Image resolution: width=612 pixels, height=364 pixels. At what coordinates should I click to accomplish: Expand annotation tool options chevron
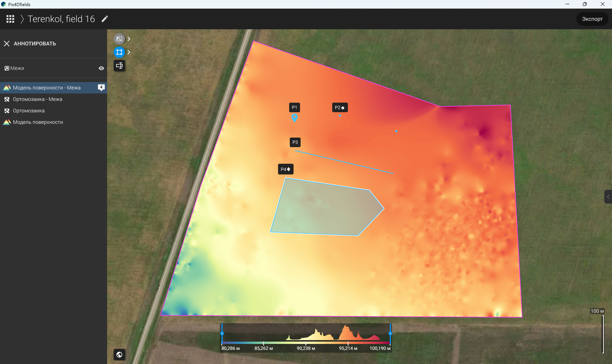[129, 52]
